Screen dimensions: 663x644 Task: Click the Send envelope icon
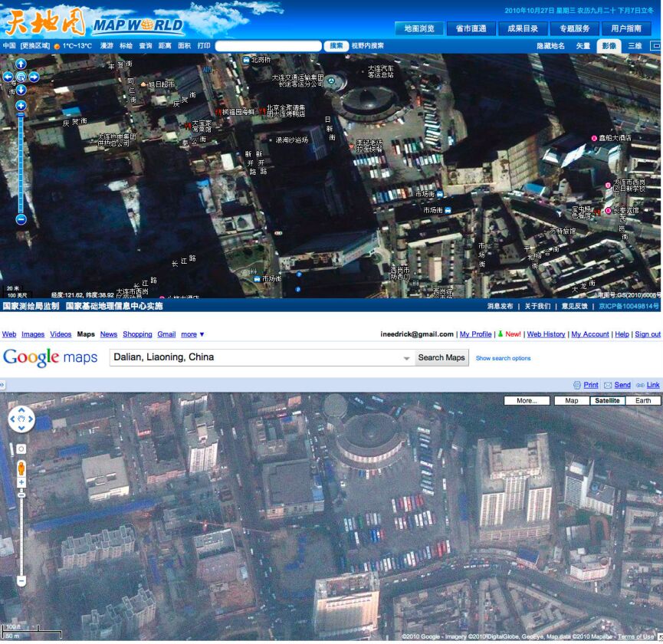click(608, 385)
